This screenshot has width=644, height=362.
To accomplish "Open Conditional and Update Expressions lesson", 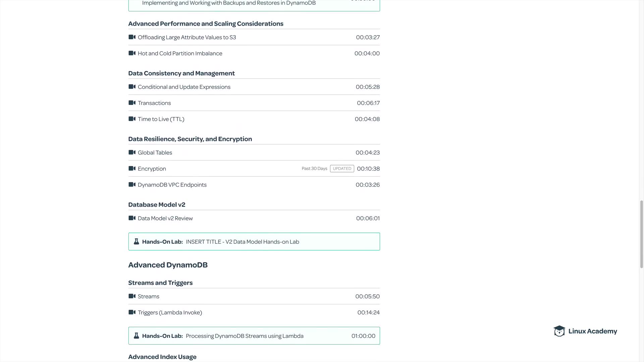I will pyautogui.click(x=184, y=87).
